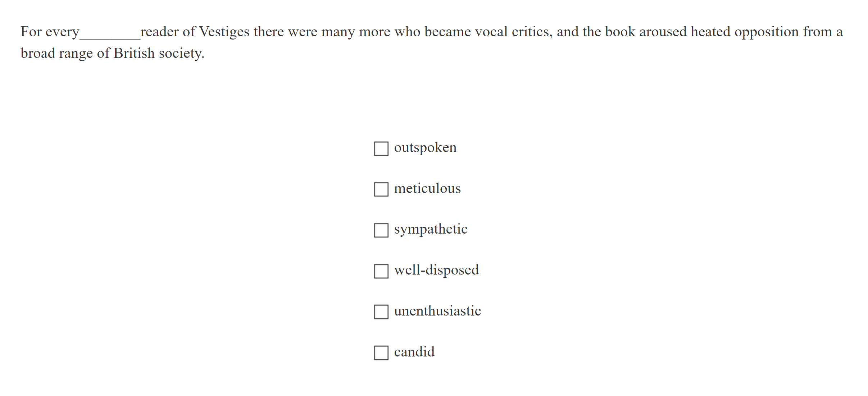Click the blank in the question sentence
This screenshot has height=396, width=868.
(x=110, y=34)
